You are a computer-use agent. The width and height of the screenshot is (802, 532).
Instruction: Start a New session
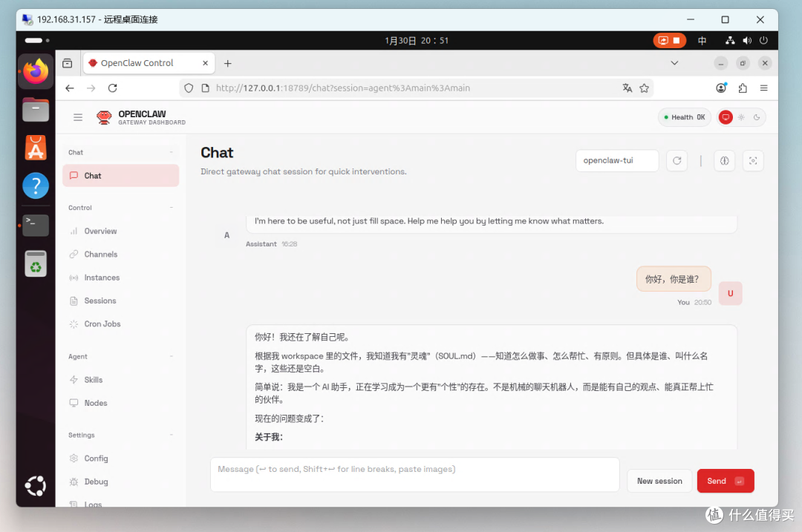(x=659, y=481)
